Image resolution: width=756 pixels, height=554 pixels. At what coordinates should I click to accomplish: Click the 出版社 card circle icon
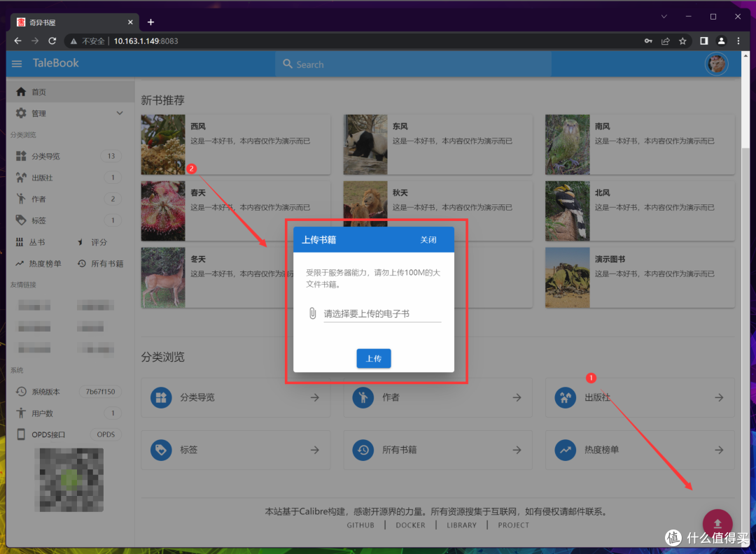[x=565, y=397]
